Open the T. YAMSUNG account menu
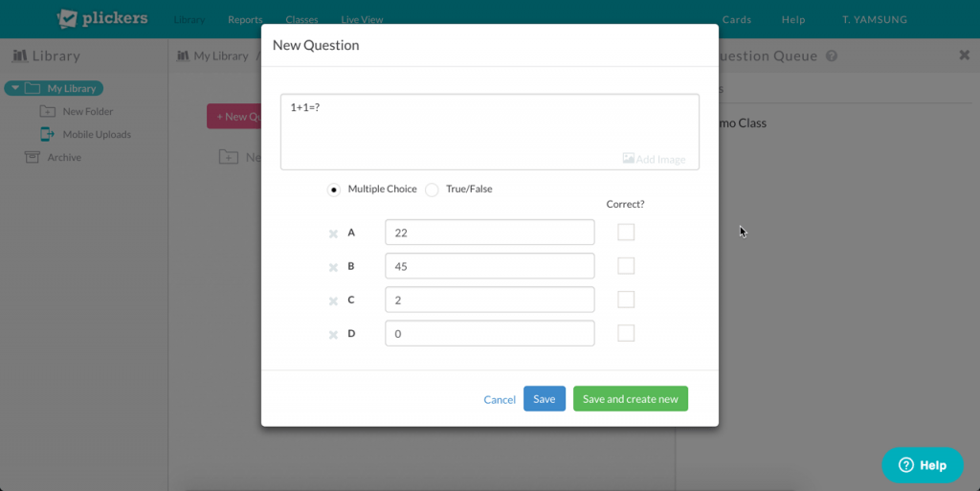The width and height of the screenshot is (980, 491). pyautogui.click(x=874, y=20)
